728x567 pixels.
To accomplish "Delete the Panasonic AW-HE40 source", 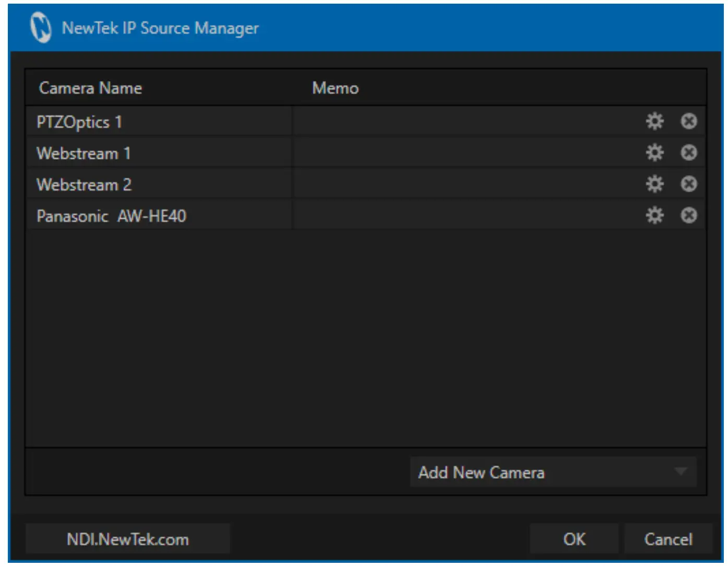I will click(x=688, y=215).
